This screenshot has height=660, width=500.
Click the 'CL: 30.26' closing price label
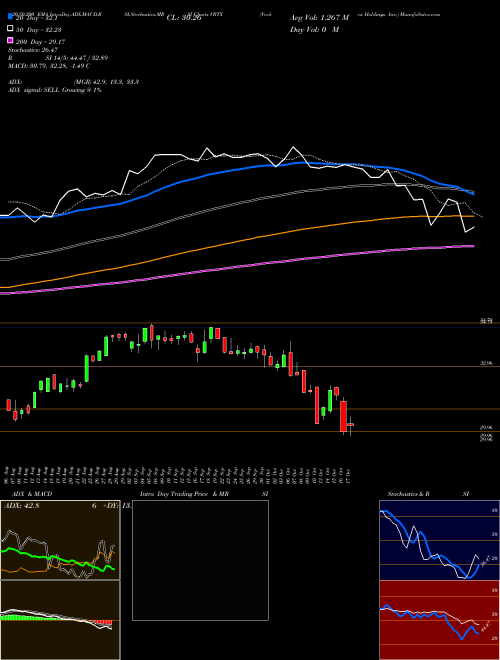[184, 18]
